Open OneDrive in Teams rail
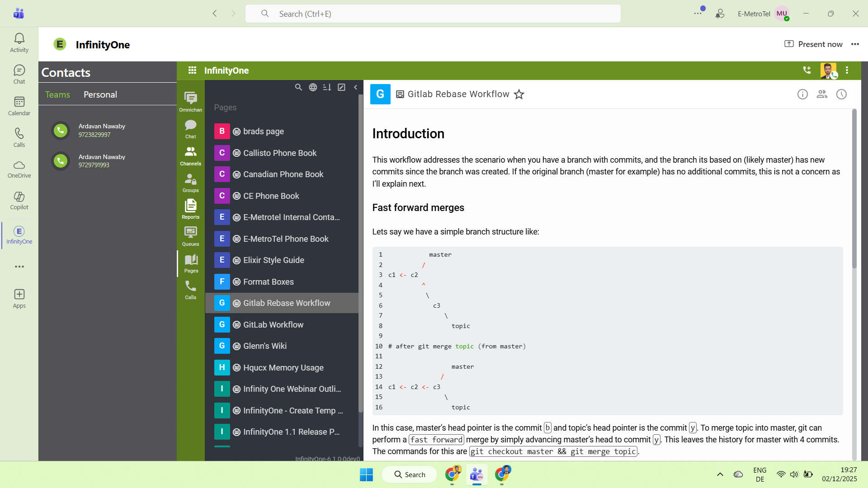This screenshot has height=488, width=868. pos(19,169)
